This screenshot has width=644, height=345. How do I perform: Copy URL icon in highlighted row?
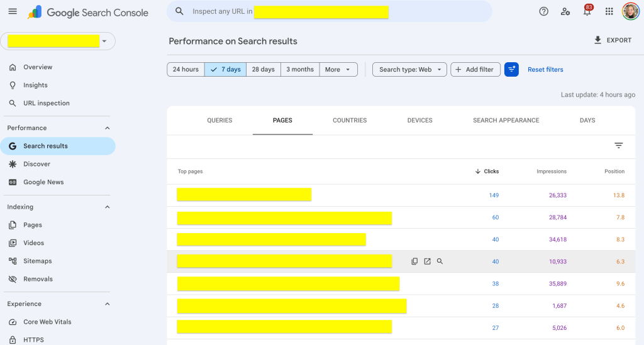[x=414, y=261]
